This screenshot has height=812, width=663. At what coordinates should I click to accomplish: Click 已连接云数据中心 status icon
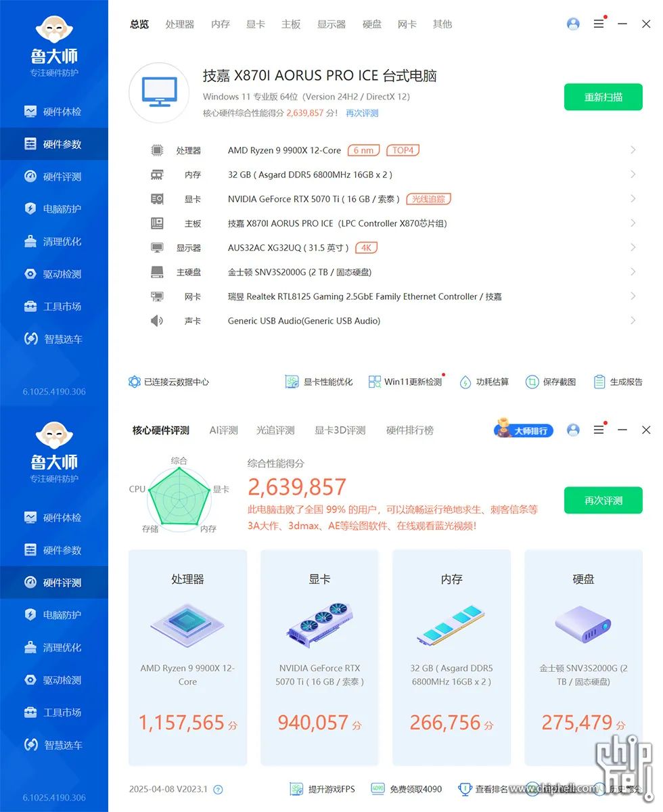tap(134, 382)
